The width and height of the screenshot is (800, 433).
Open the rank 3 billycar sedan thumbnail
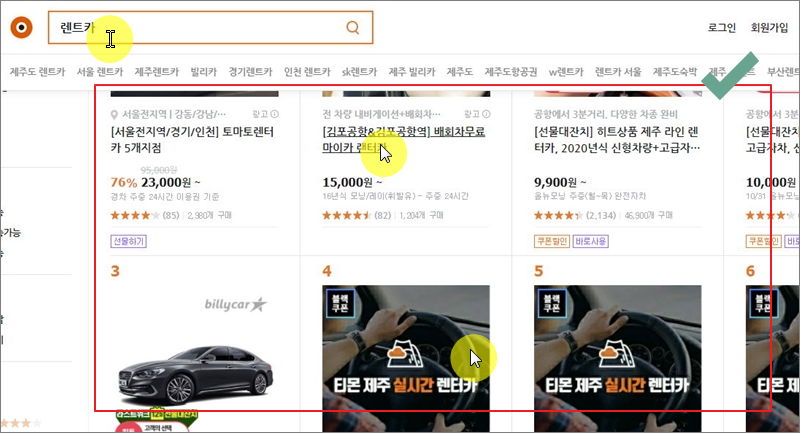pos(194,359)
